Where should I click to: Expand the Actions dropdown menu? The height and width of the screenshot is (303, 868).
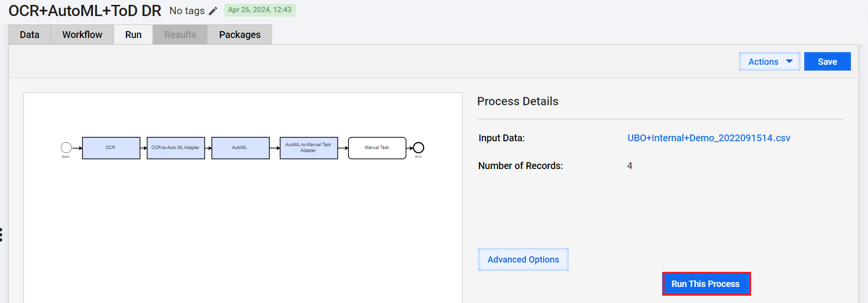[x=769, y=61]
